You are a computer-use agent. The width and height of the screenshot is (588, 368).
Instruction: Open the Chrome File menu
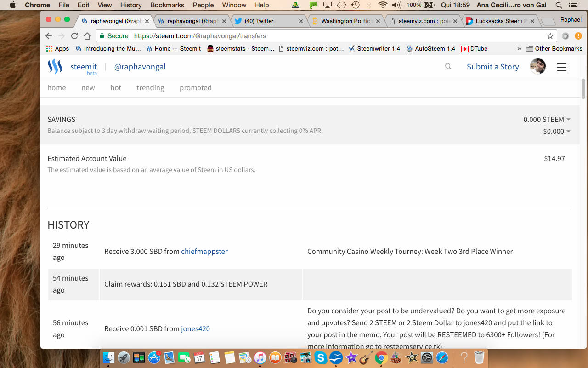coord(64,5)
